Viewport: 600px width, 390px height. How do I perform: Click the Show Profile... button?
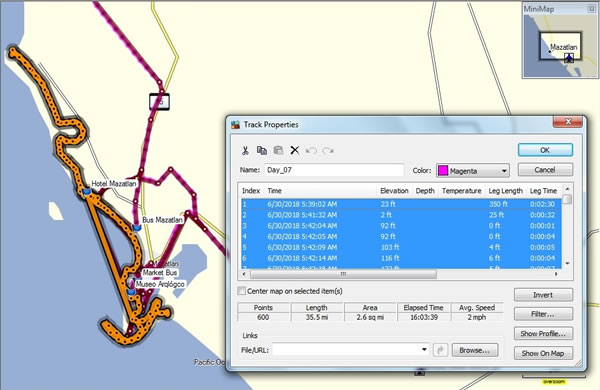point(543,334)
